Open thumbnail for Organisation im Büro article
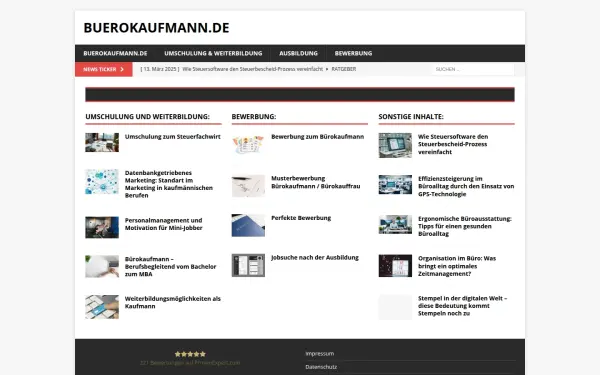This screenshot has height=375, width=600. pos(395,266)
